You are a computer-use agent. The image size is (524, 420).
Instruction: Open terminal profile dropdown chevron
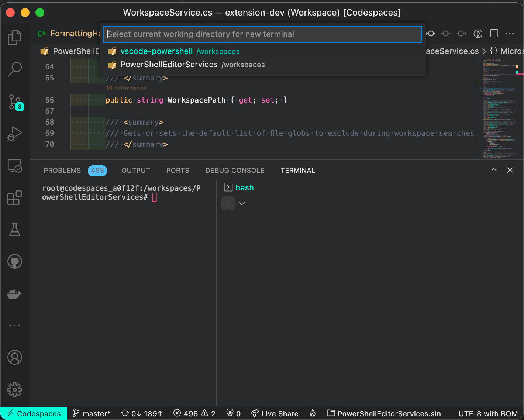242,203
